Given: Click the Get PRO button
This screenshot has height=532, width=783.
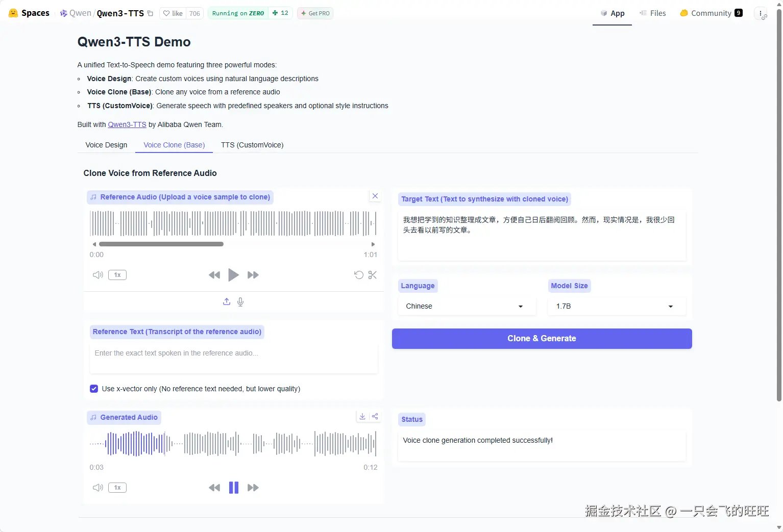Looking at the screenshot, I should click(x=315, y=13).
